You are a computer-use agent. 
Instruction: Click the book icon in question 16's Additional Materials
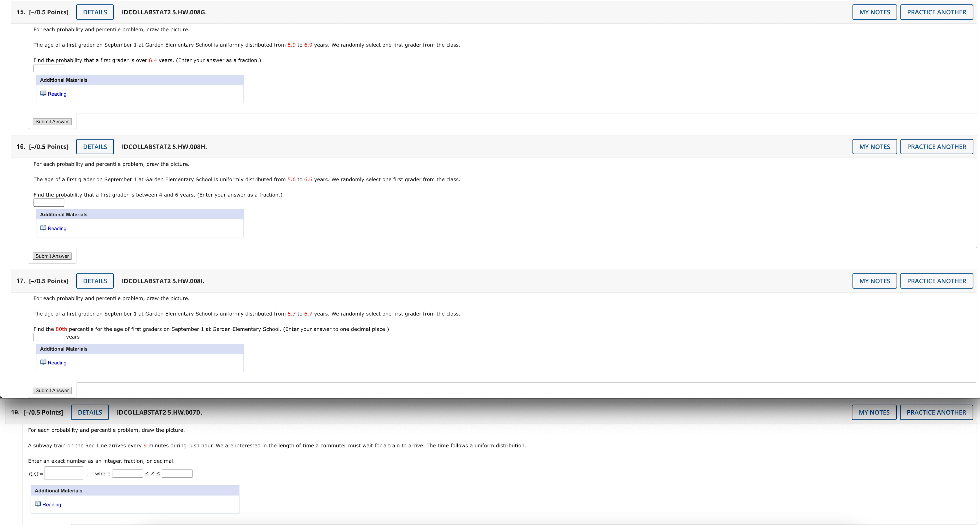tap(43, 228)
